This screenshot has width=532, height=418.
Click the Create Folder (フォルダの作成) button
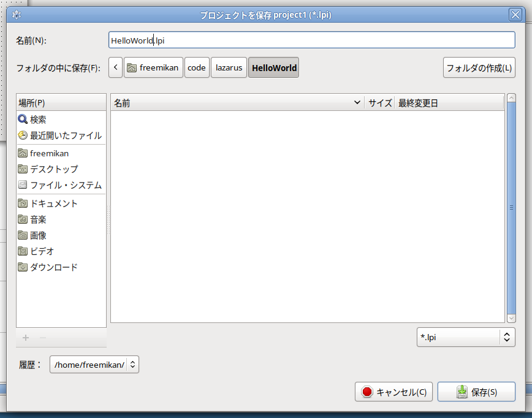pyautogui.click(x=479, y=67)
